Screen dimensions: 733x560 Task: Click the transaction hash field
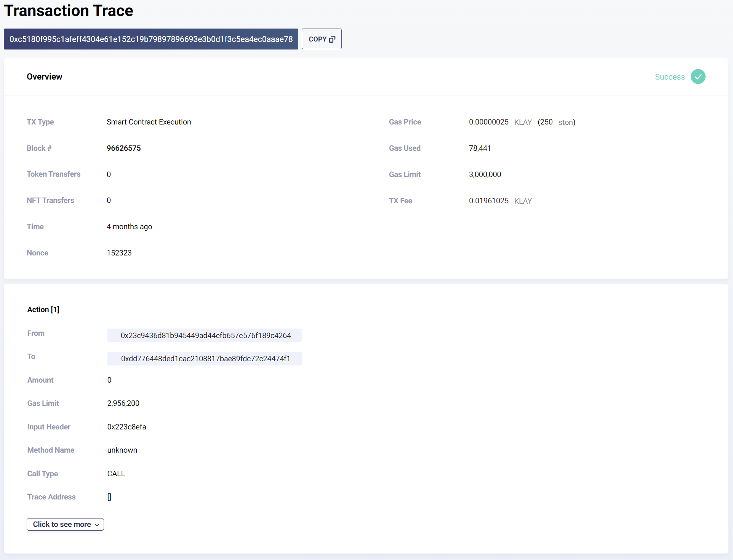tap(151, 39)
